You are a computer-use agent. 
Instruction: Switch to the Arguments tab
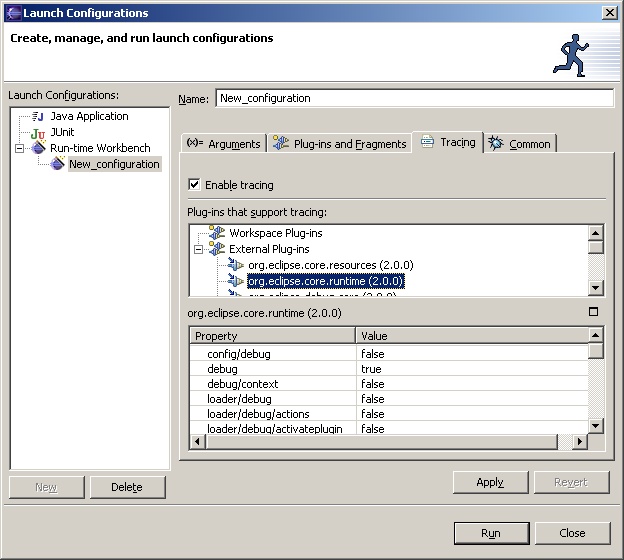pyautogui.click(x=224, y=144)
